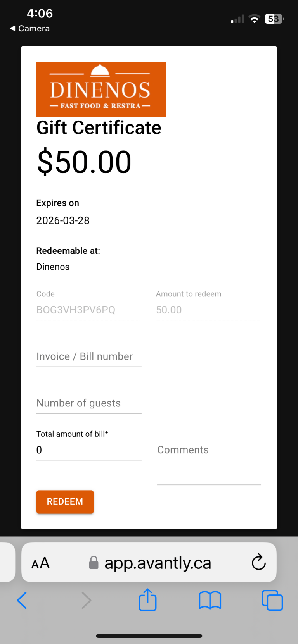Tap the Amount to redeem field
298x644 pixels.
tap(208, 310)
